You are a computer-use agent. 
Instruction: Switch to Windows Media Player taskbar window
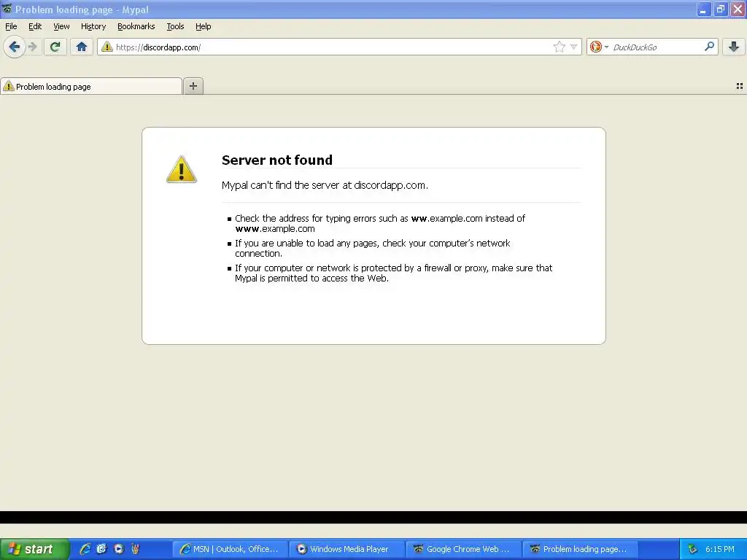point(347,549)
